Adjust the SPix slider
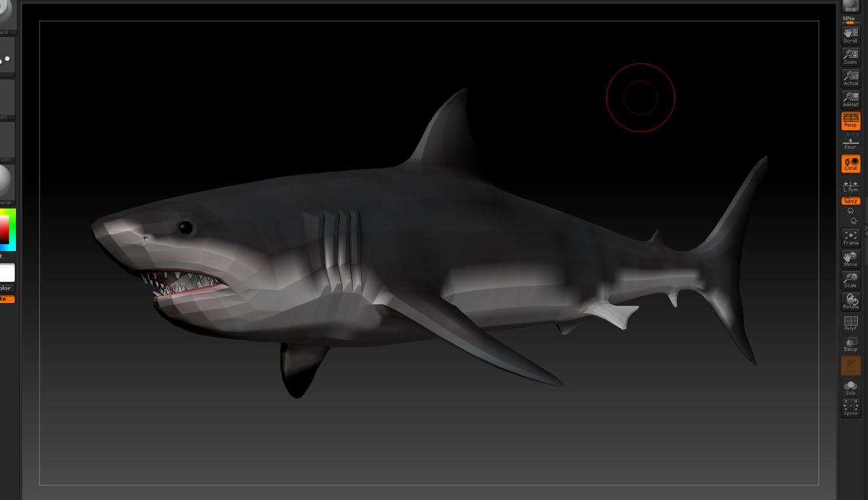868x500 pixels. point(850,20)
